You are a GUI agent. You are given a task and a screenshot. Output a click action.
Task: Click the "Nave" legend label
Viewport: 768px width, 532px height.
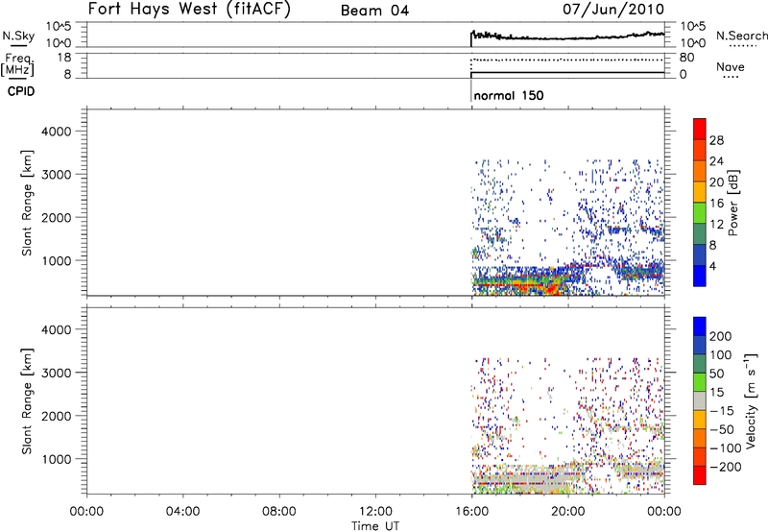point(731,67)
